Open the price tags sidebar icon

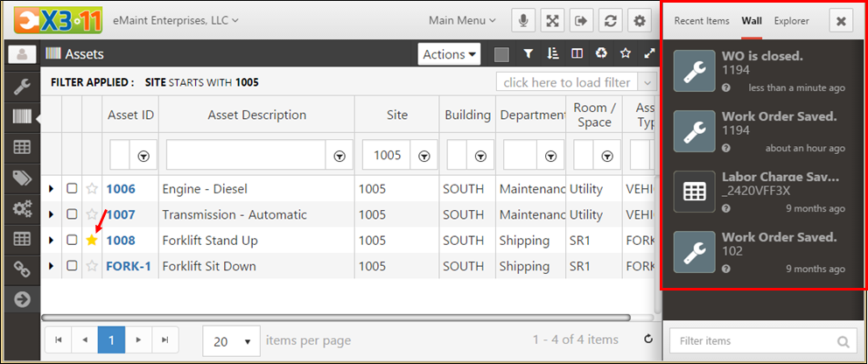pyautogui.click(x=22, y=178)
